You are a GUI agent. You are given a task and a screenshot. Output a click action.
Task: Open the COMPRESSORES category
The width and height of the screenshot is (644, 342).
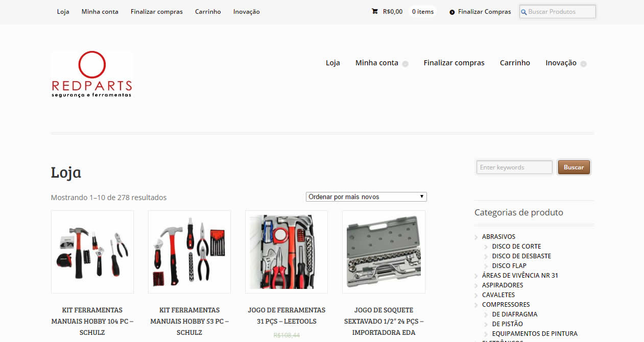[x=506, y=305]
